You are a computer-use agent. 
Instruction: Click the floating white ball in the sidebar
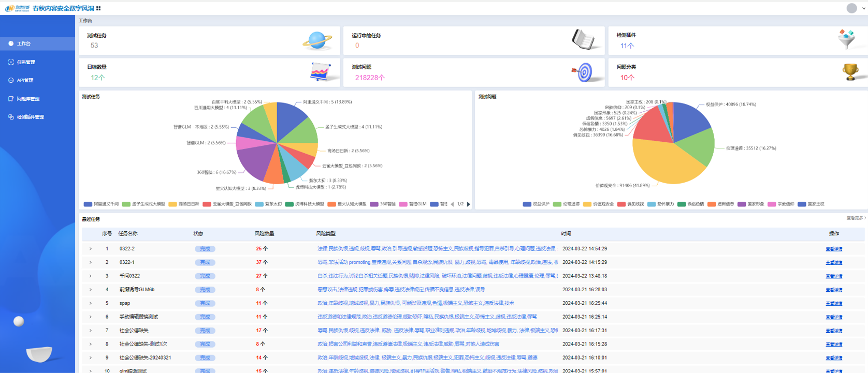(x=19, y=321)
